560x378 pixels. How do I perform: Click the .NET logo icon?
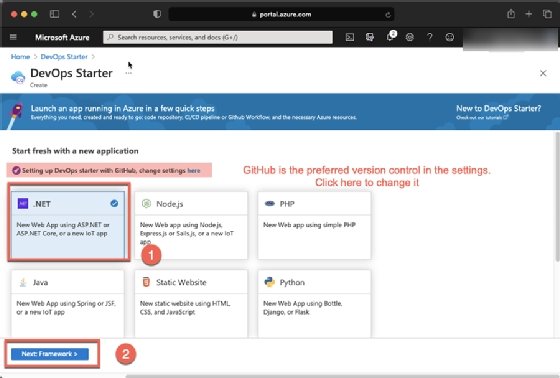click(x=23, y=204)
